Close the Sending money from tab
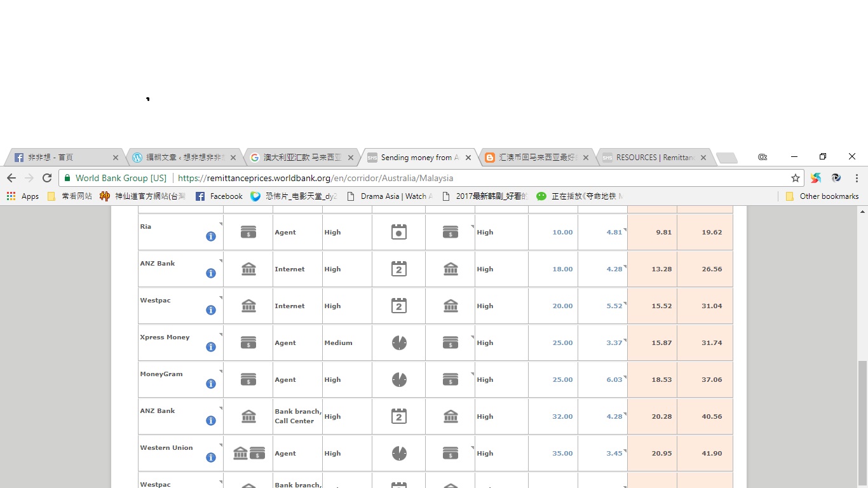Screen dimensions: 868x488 [468, 158]
